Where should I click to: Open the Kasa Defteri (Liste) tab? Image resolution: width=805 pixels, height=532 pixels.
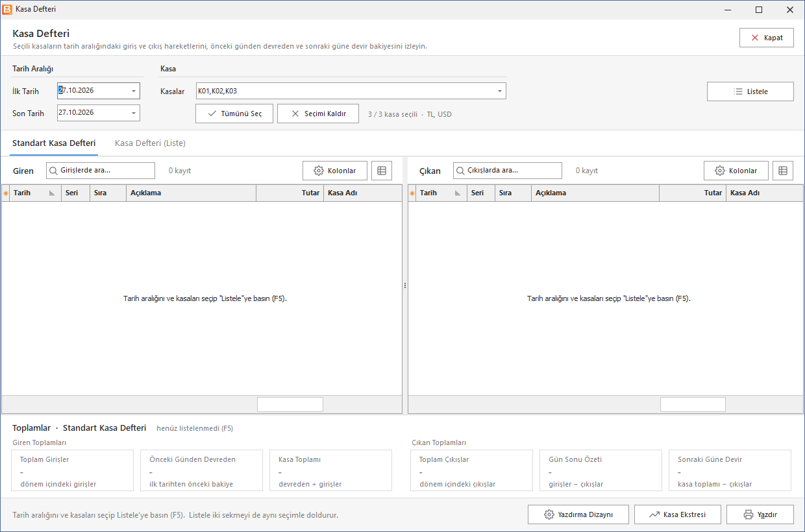click(150, 143)
